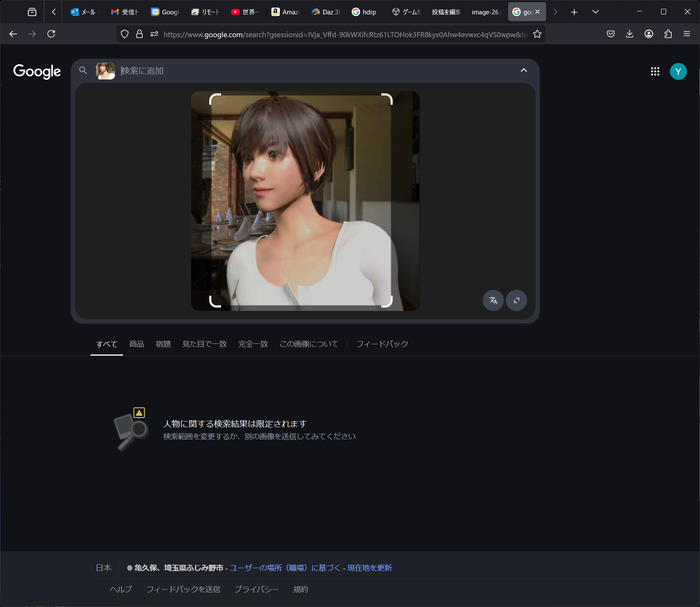Open the list all tabs dropdown
This screenshot has height=607, width=700.
[595, 12]
